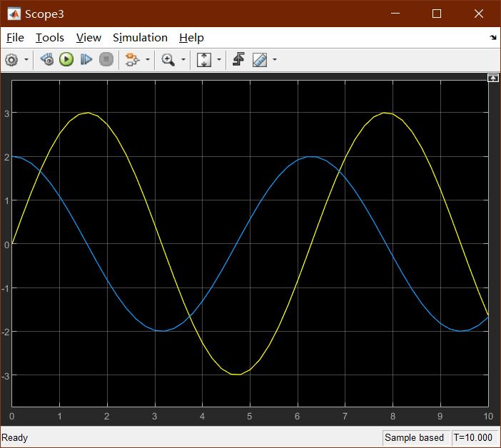Close the Scope3 window
501x448 pixels.
click(479, 14)
